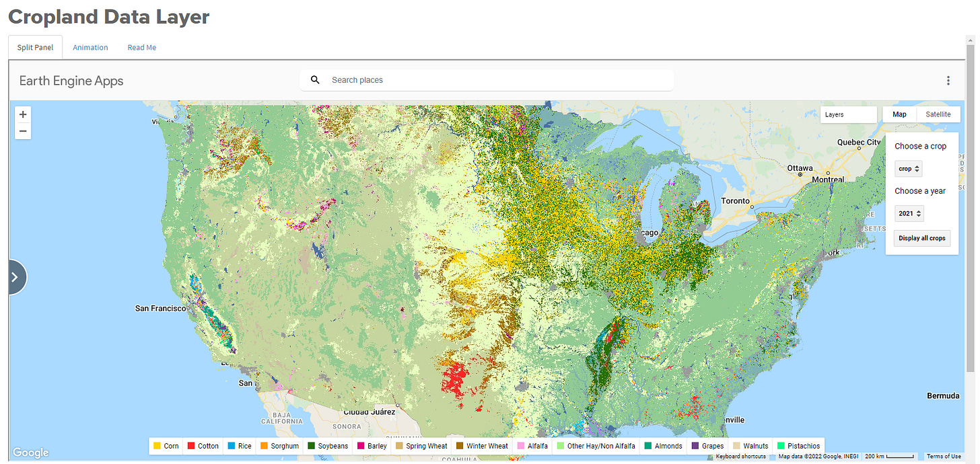
Task: Click the green Pistachios legend swatch
Action: [x=780, y=446]
